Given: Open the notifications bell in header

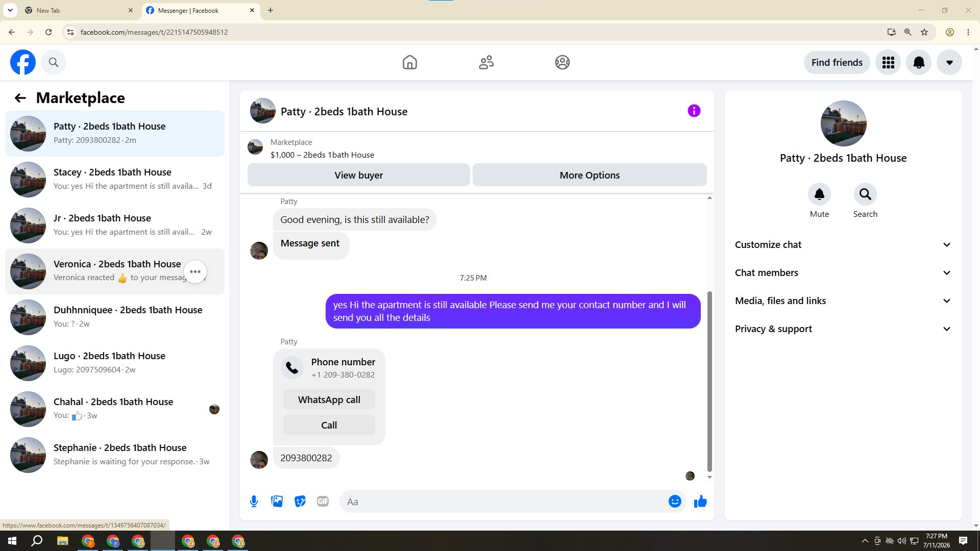Looking at the screenshot, I should [x=919, y=62].
